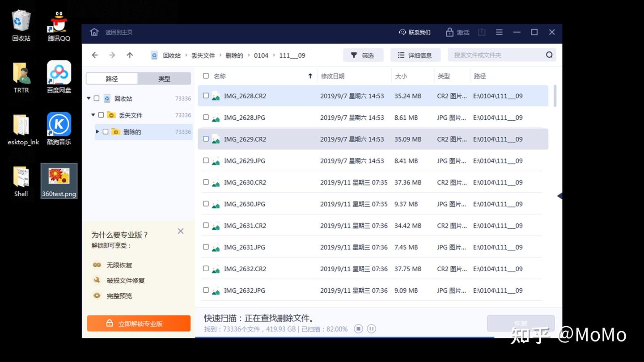
Task: Toggle the select-all checkbox in header
Action: pyautogui.click(x=206, y=76)
